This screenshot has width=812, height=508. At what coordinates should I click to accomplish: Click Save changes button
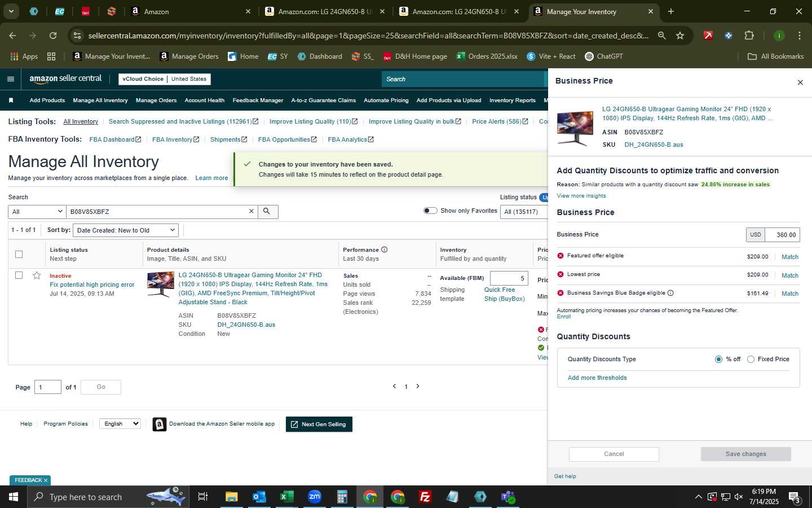click(746, 454)
